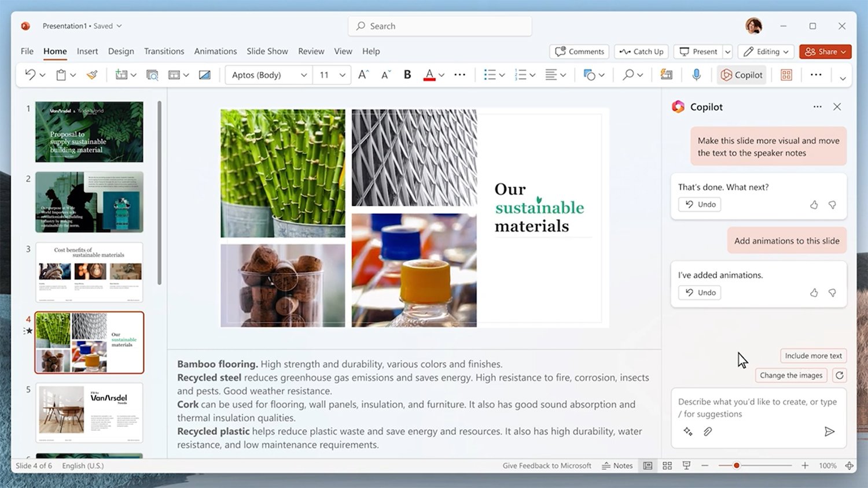Open the Transitions tab
Image resolution: width=868 pixels, height=488 pixels.
click(x=164, y=51)
